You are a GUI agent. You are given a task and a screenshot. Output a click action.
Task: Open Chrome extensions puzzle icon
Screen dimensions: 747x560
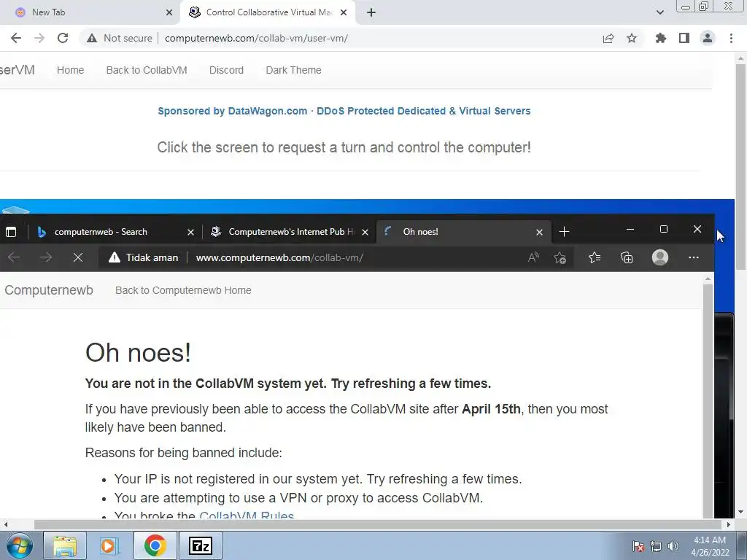pyautogui.click(x=661, y=38)
